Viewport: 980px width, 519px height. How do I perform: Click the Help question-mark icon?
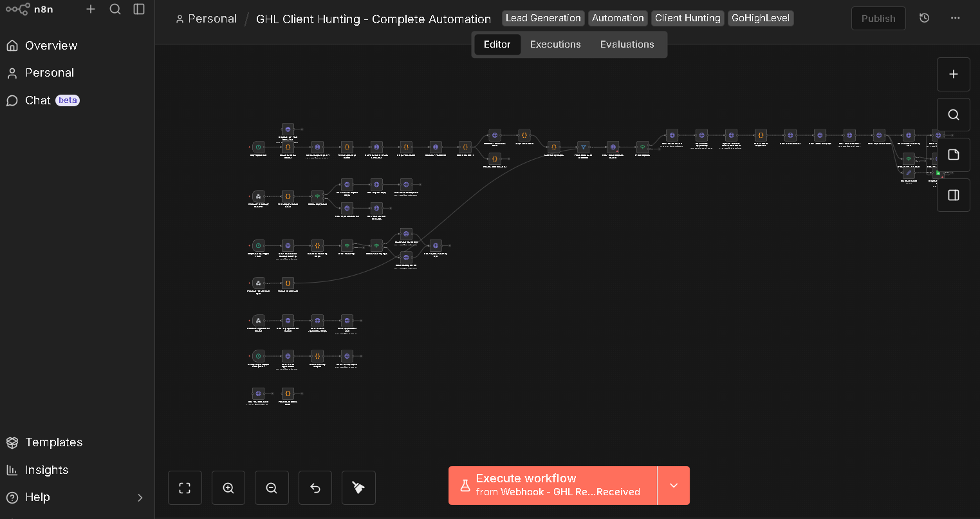tap(12, 497)
